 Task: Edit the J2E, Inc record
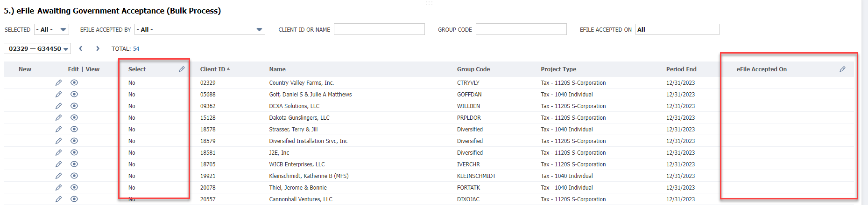(x=58, y=152)
